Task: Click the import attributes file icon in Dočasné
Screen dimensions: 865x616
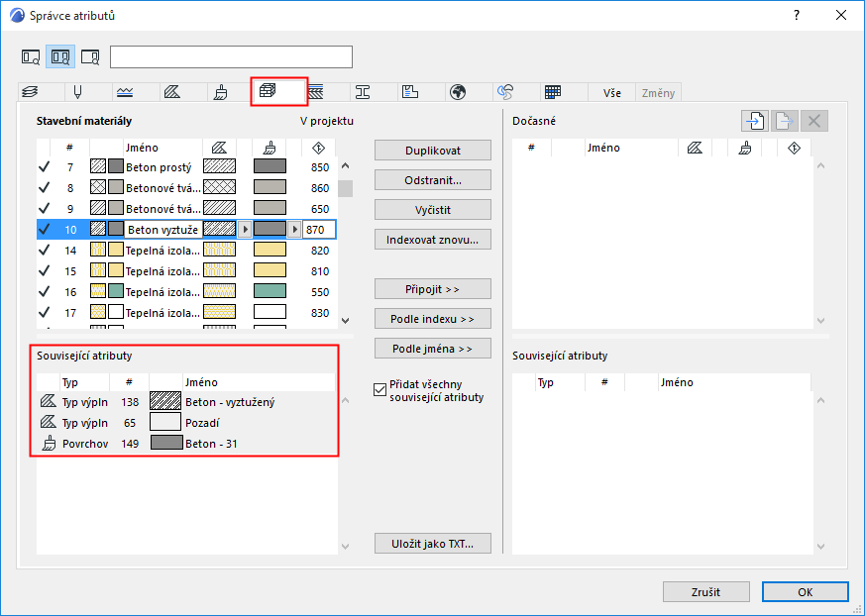Action: (x=755, y=121)
